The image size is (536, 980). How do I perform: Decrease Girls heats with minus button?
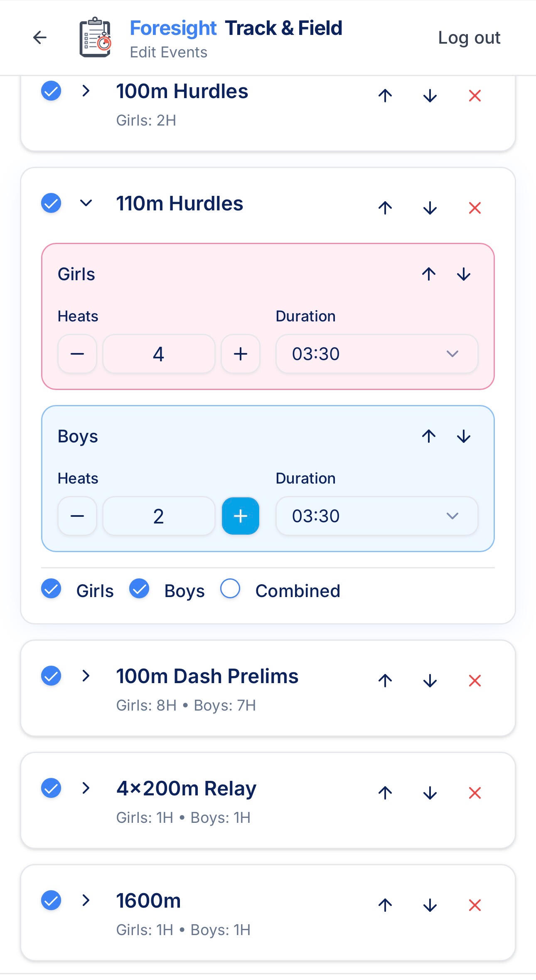click(x=77, y=354)
